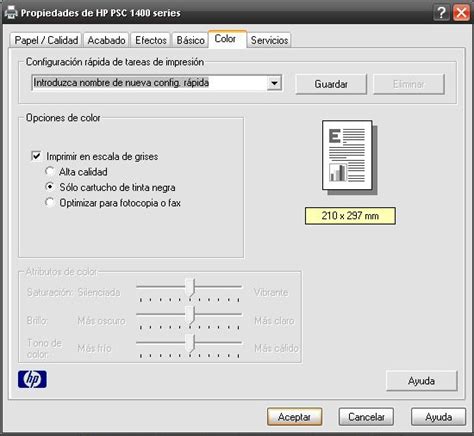Image resolution: width=474 pixels, height=436 pixels.
Task: Expand the quick print config dropdown arrow
Action: [x=274, y=83]
